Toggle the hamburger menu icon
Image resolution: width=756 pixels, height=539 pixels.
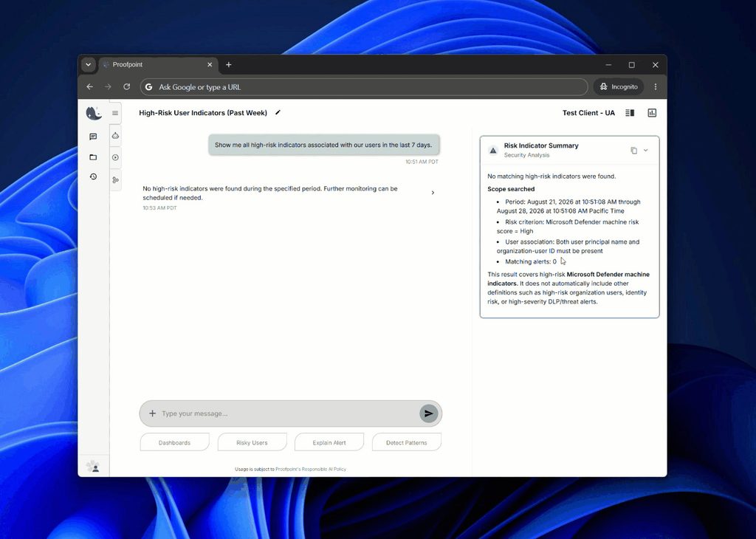point(115,113)
